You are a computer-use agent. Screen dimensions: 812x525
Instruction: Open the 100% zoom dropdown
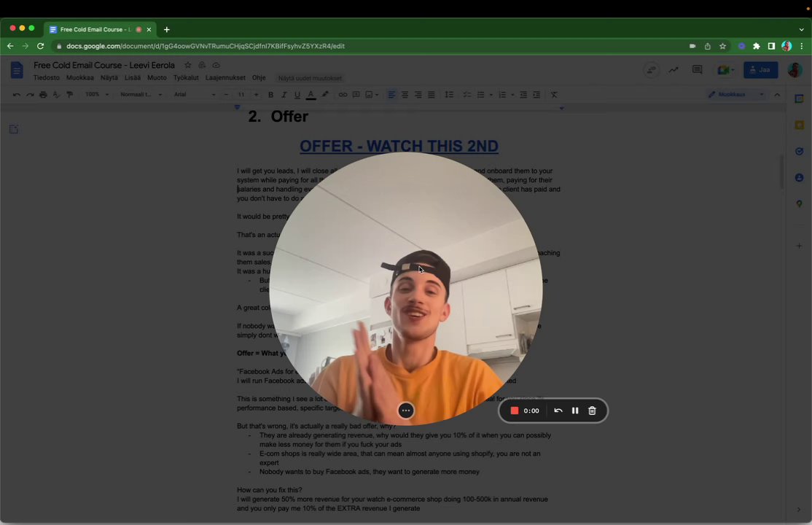click(97, 95)
